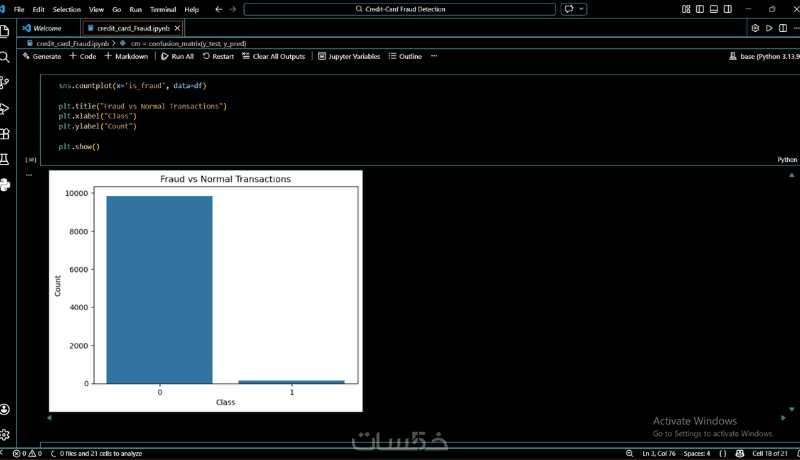The image size is (800, 460).
Task: Click Clear All Outputs
Action: click(273, 56)
